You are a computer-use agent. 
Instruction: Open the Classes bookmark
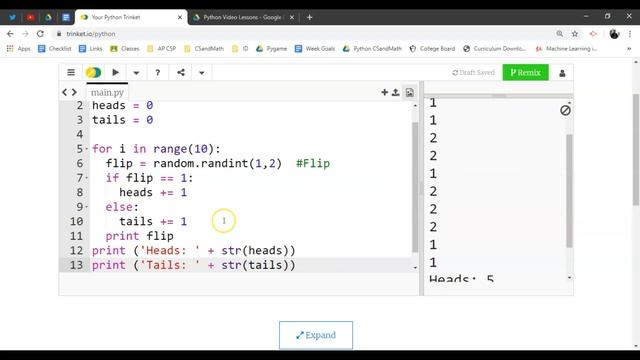pos(125,49)
